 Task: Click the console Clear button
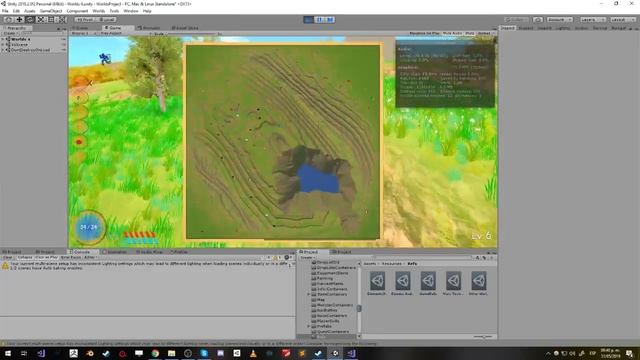click(x=7, y=258)
